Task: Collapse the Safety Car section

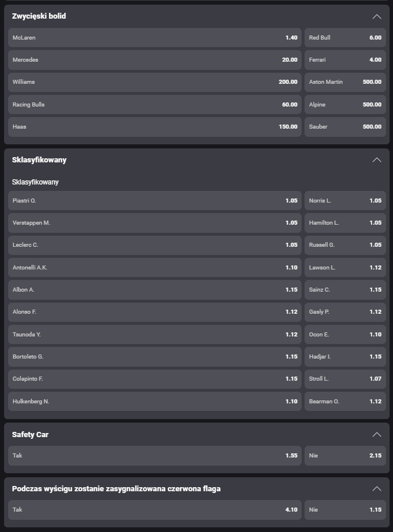Action: (376, 435)
